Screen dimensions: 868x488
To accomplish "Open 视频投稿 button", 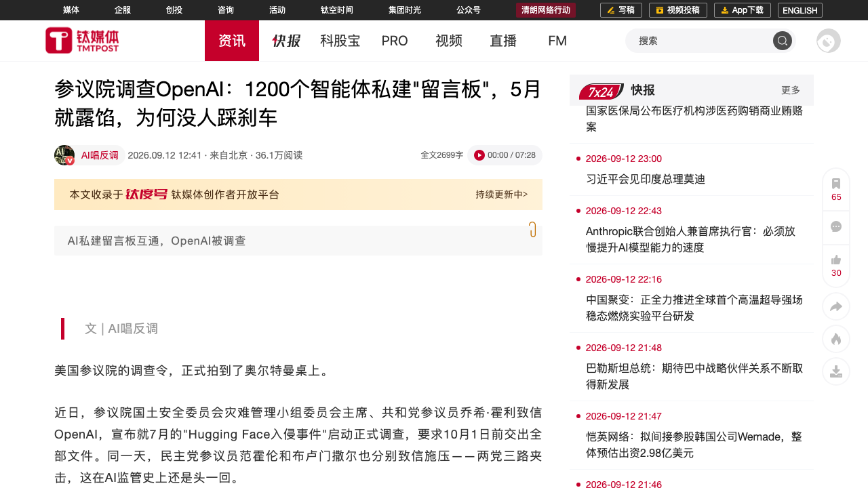I will click(x=678, y=10).
